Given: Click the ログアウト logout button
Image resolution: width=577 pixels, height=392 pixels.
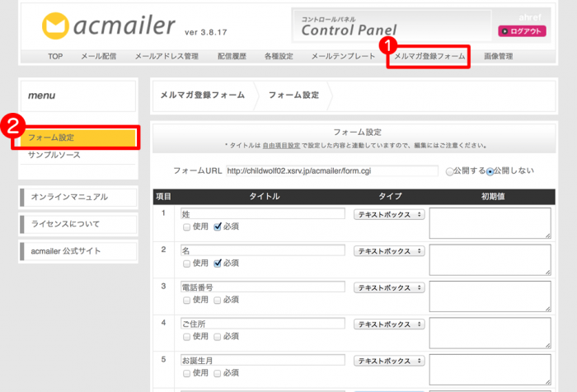Looking at the screenshot, I should [x=522, y=31].
